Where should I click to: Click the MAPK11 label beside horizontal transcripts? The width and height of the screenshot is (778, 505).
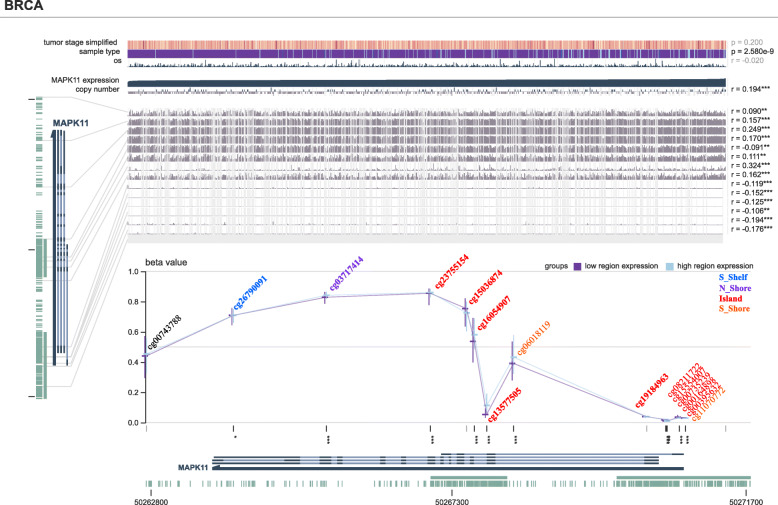(193, 467)
